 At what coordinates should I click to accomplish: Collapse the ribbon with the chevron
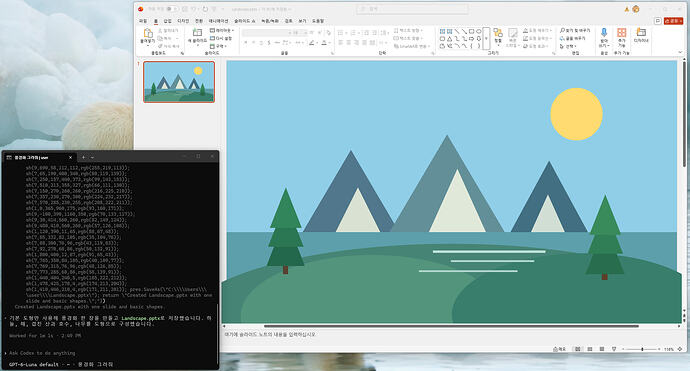[x=680, y=52]
